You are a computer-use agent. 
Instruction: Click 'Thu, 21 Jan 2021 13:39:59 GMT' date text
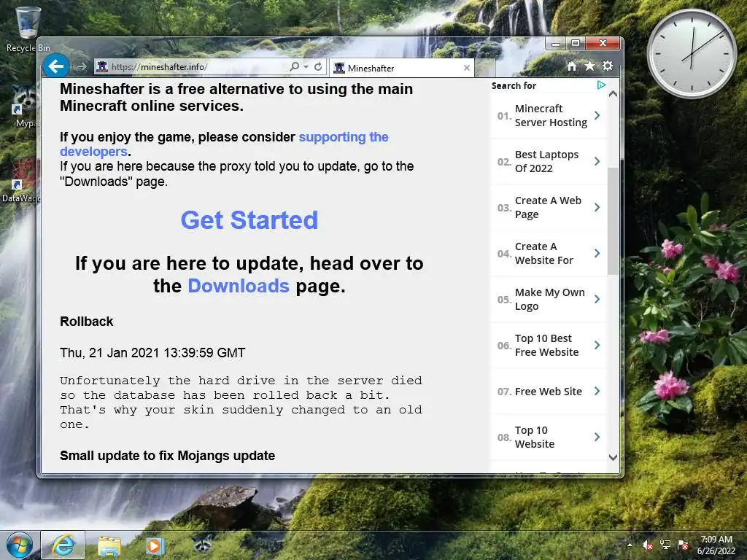152,353
